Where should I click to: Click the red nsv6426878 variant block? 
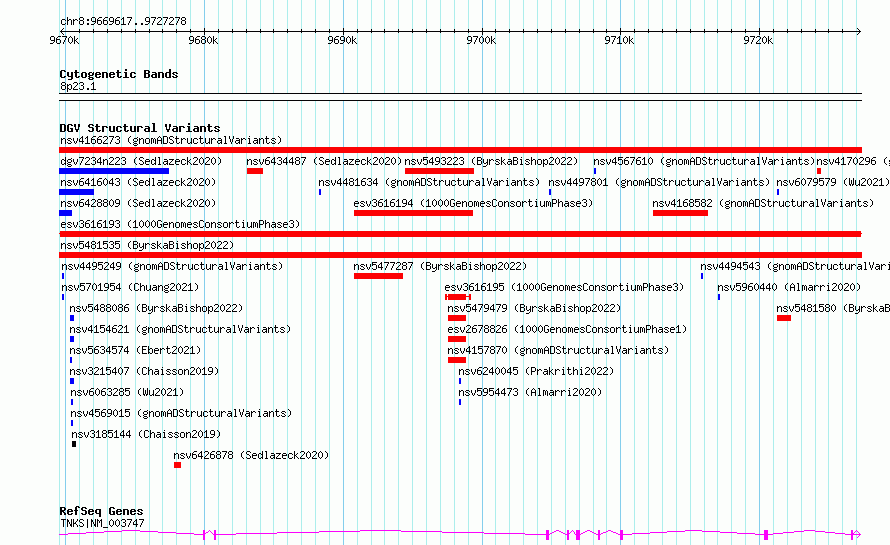pos(178,465)
